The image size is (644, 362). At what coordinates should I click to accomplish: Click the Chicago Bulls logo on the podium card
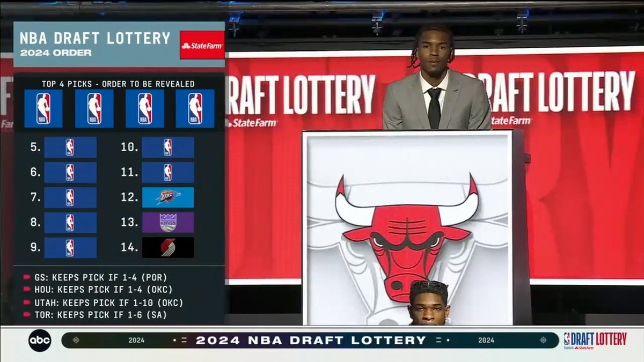pos(407,238)
